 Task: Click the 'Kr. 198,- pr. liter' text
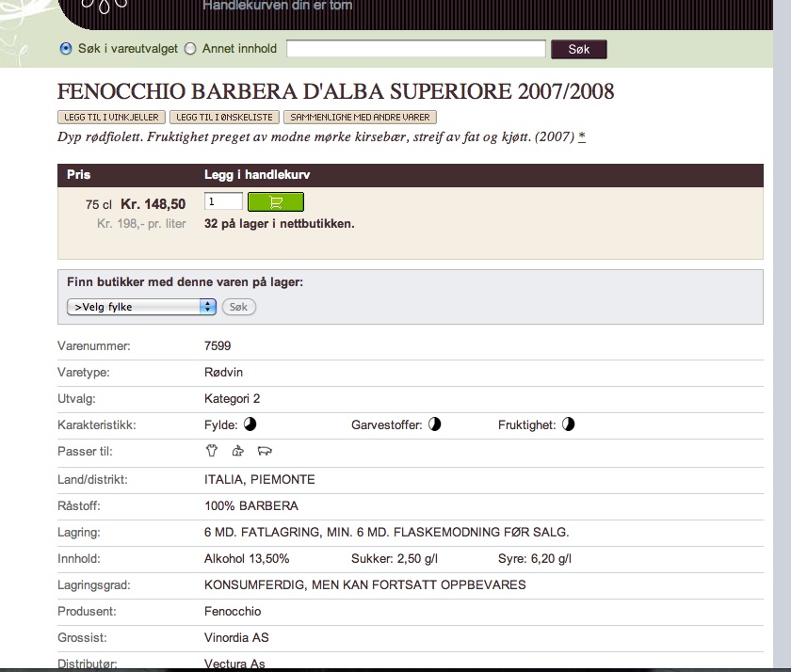click(141, 224)
